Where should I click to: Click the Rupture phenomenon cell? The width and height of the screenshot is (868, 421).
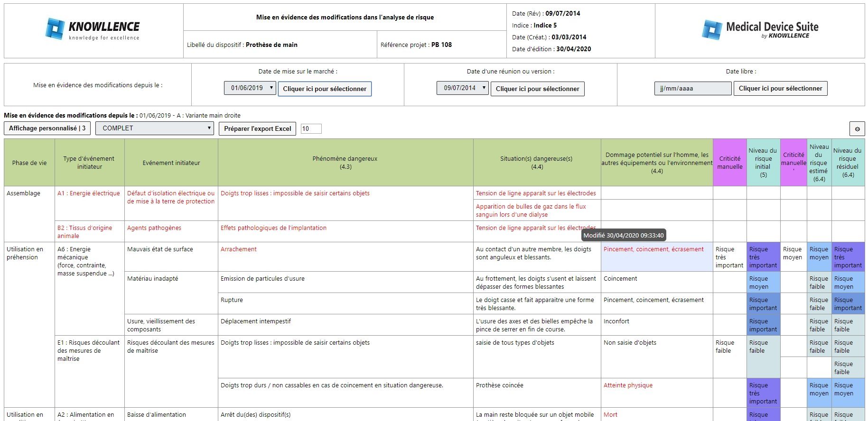point(345,303)
